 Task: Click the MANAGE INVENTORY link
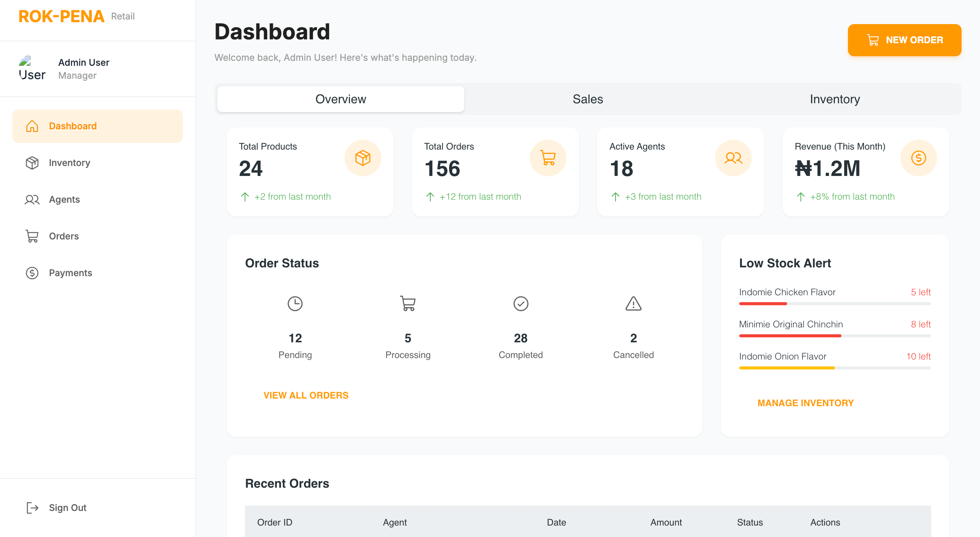[x=805, y=403]
